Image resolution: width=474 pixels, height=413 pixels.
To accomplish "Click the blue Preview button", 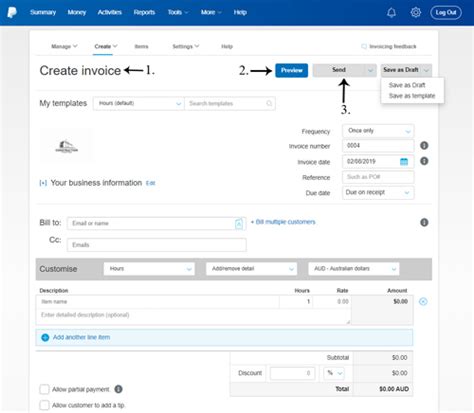I will pyautogui.click(x=292, y=70).
